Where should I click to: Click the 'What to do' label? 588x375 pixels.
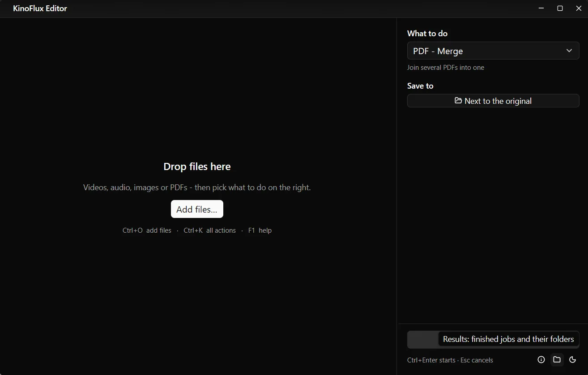coord(427,34)
